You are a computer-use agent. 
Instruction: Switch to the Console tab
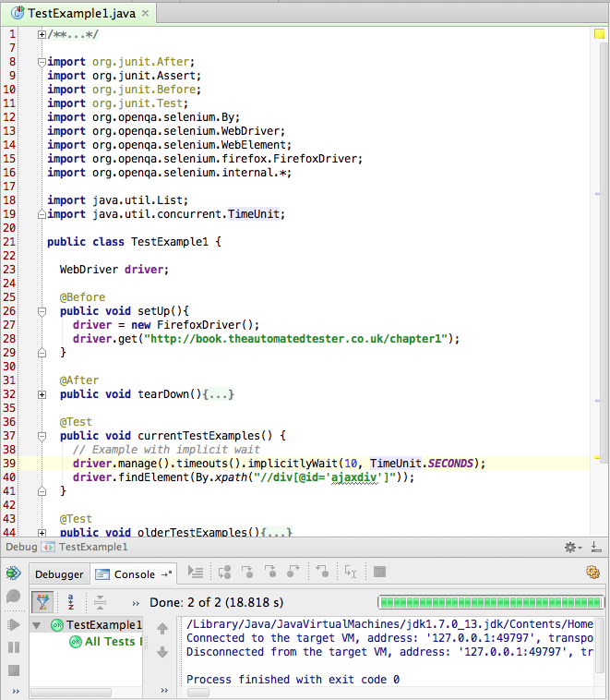tap(134, 574)
